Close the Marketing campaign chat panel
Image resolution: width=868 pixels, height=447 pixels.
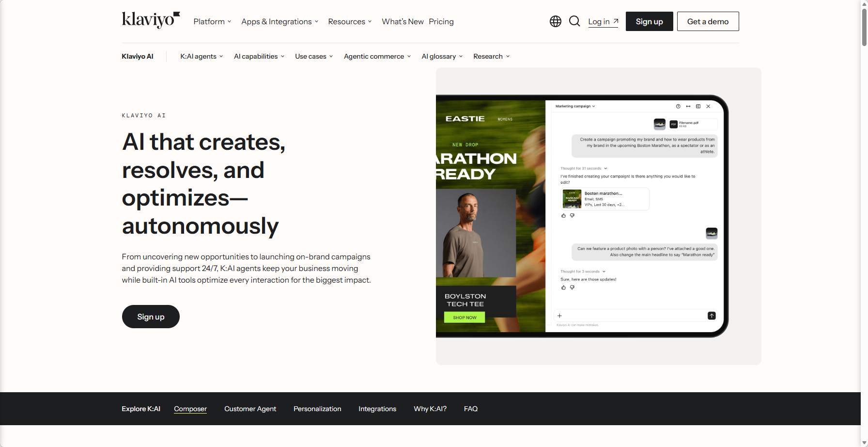point(708,106)
